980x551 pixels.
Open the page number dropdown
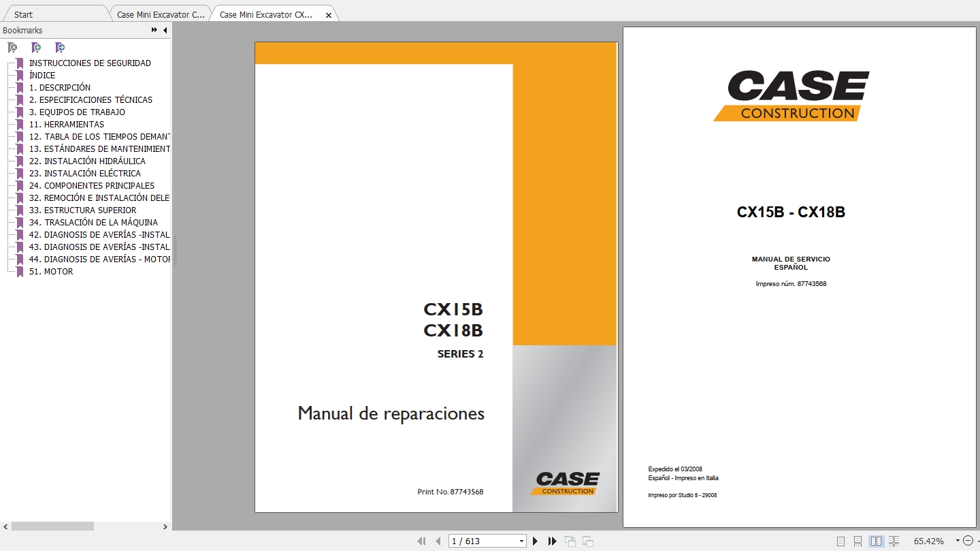[522, 541]
